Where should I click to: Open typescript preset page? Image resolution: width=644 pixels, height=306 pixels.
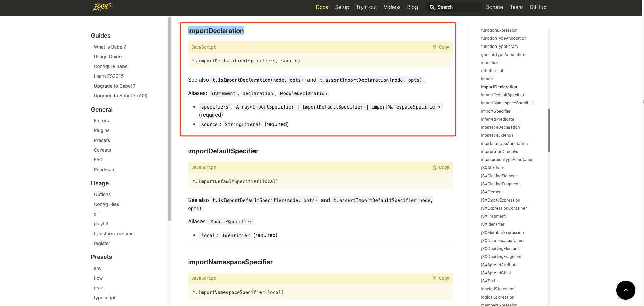105,298
